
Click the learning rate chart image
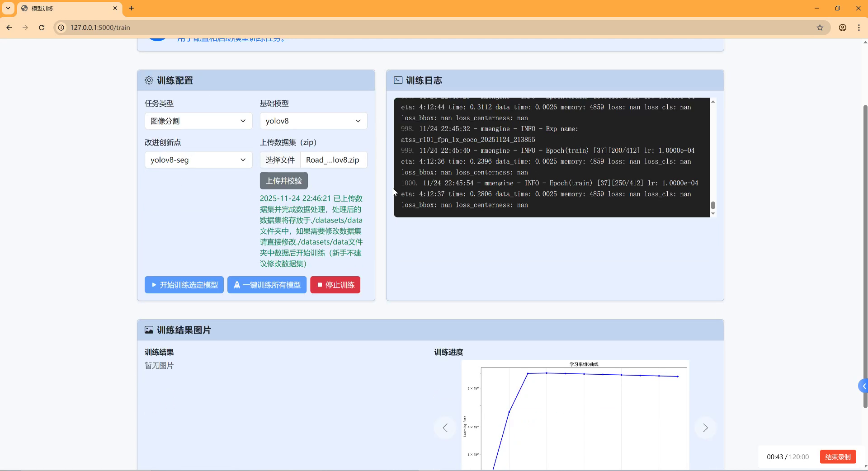pyautogui.click(x=575, y=415)
